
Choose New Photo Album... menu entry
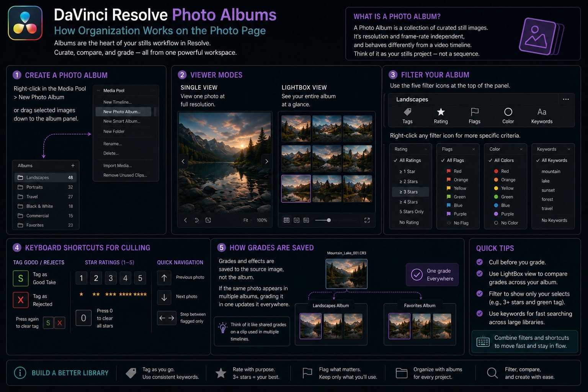(x=123, y=112)
